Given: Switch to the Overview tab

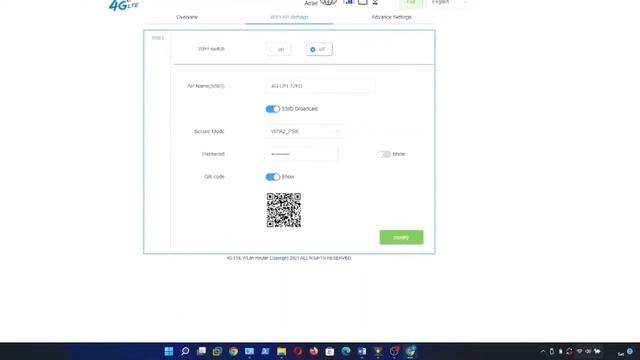Looking at the screenshot, I should (x=187, y=17).
